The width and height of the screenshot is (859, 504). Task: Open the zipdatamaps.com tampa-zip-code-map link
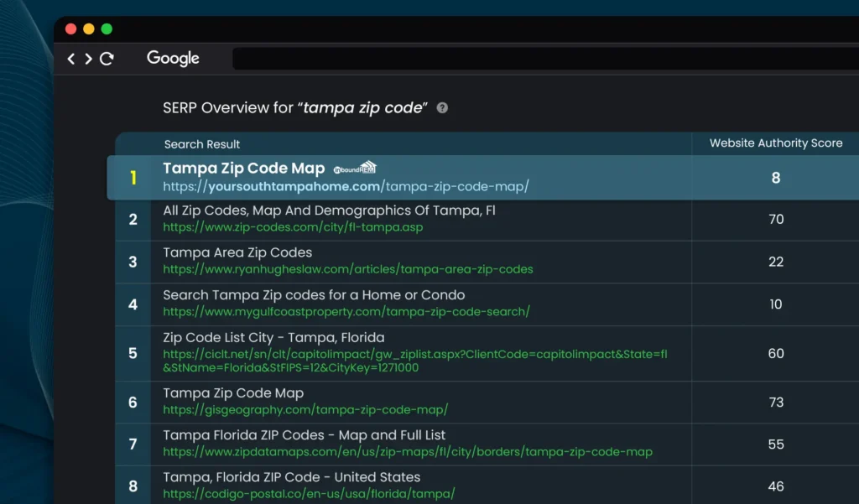tap(408, 452)
